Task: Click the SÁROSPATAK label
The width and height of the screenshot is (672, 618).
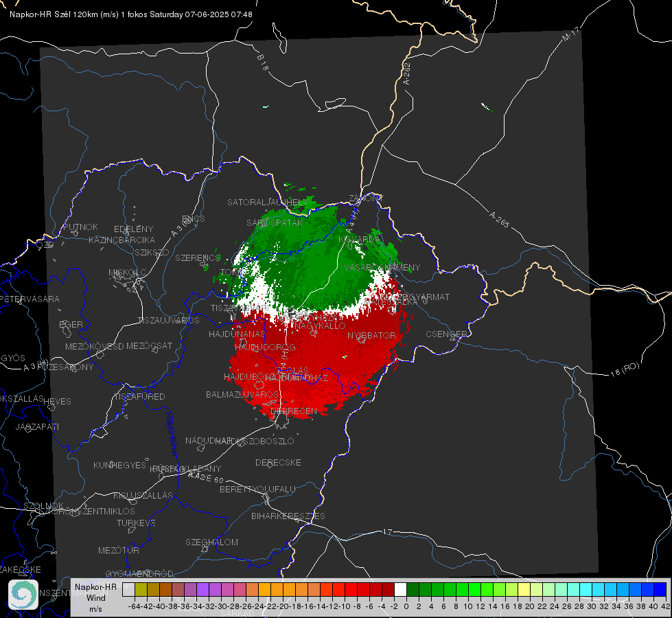Action: point(275,222)
